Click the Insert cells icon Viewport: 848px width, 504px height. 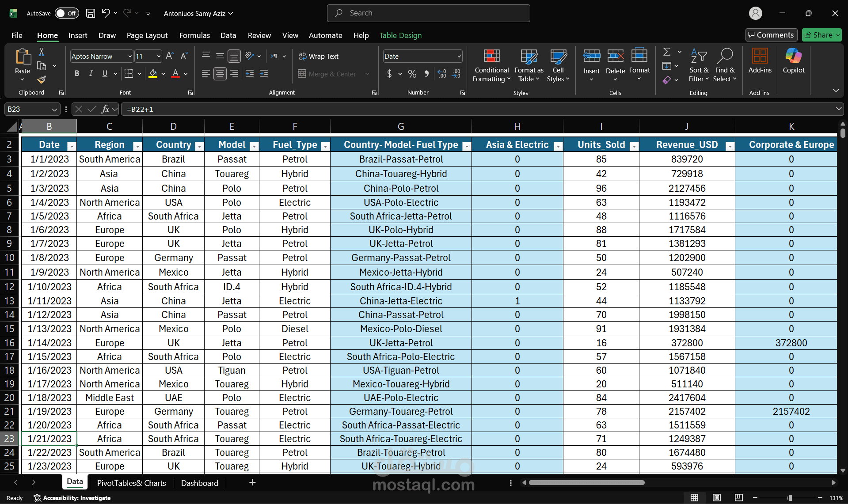pos(591,56)
